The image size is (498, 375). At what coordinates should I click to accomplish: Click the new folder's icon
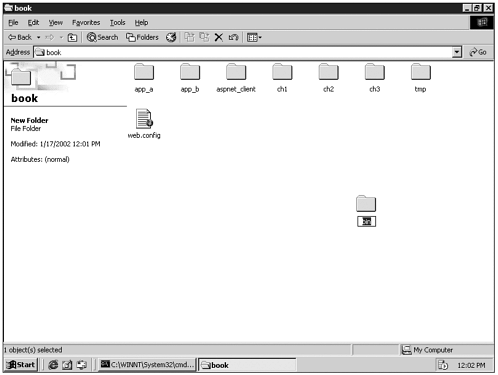pos(366,204)
